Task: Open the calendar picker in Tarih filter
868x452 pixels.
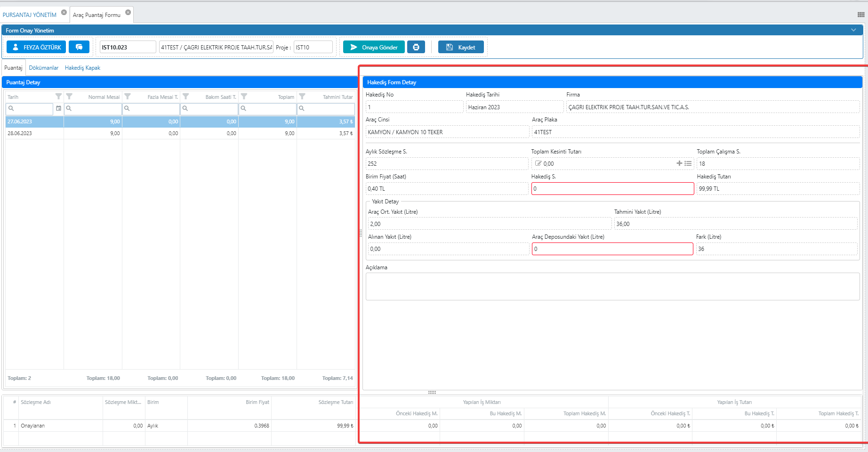Action: pos(58,108)
